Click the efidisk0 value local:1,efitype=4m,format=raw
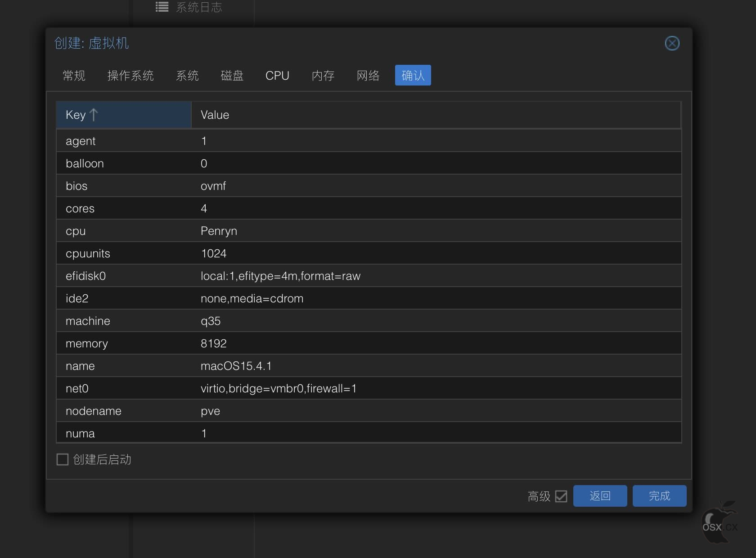Screen dimensions: 756x558 (x=280, y=276)
